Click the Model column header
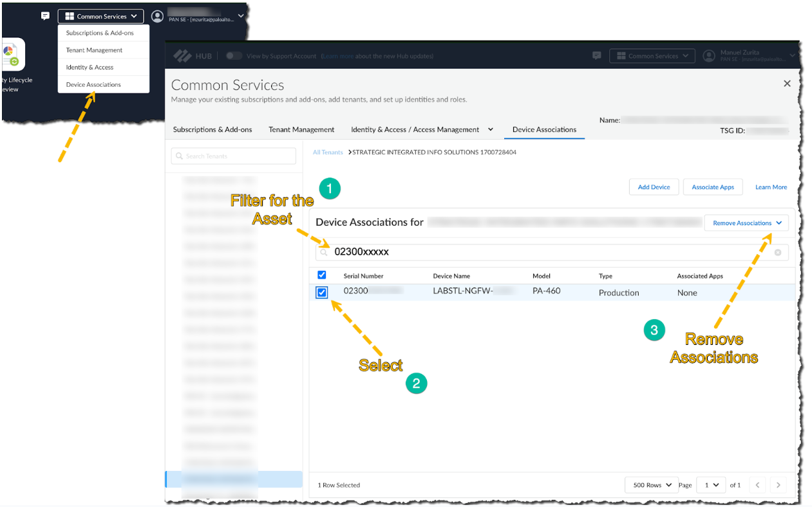The height and width of the screenshot is (507, 812). pos(542,276)
